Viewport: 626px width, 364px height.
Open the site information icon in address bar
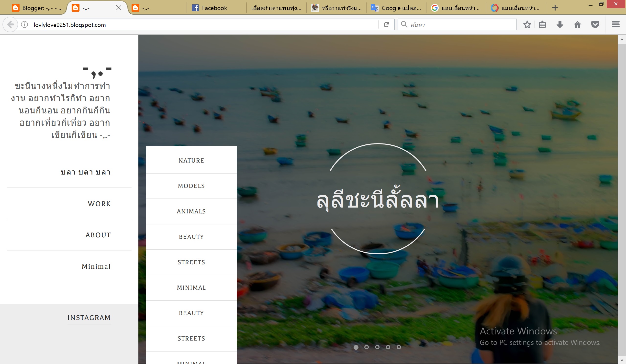pyautogui.click(x=24, y=25)
